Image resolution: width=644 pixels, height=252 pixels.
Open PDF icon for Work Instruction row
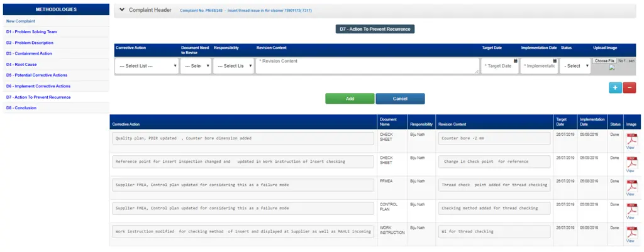[631, 233]
